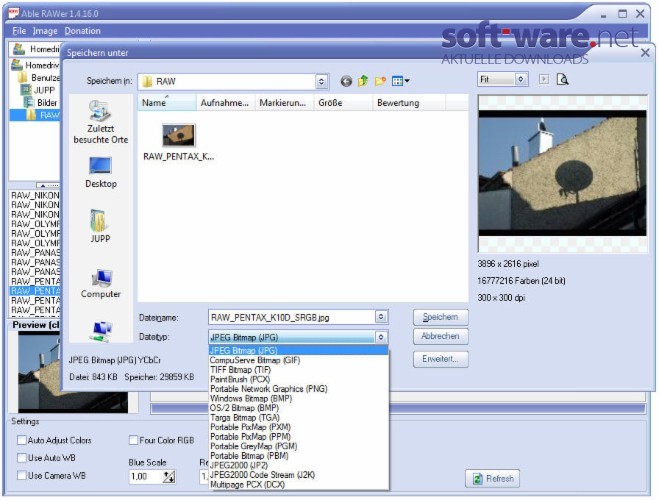Toggle Use Auto WB checkbox
Viewport: 659px width, 500px height.
pos(21,458)
